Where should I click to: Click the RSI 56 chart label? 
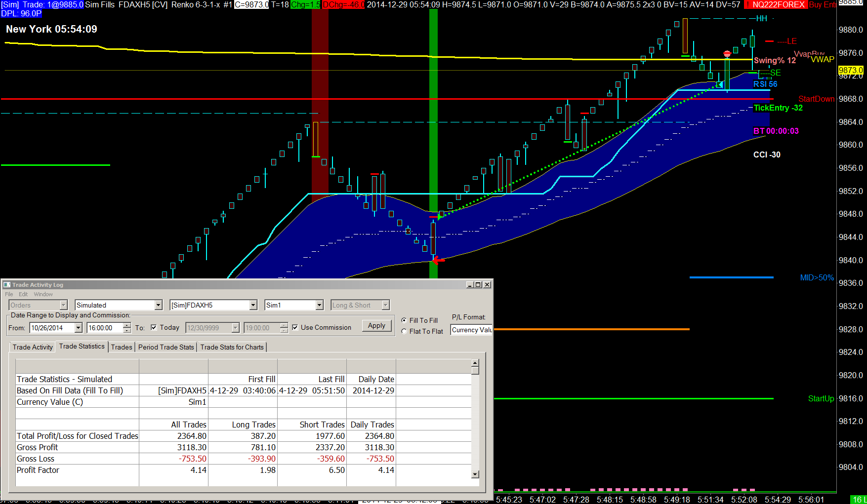[765, 84]
